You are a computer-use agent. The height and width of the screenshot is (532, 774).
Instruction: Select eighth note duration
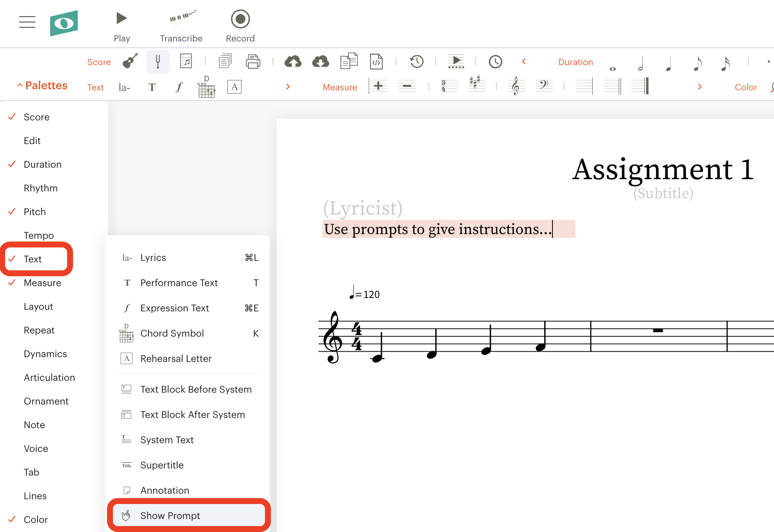pos(697,63)
